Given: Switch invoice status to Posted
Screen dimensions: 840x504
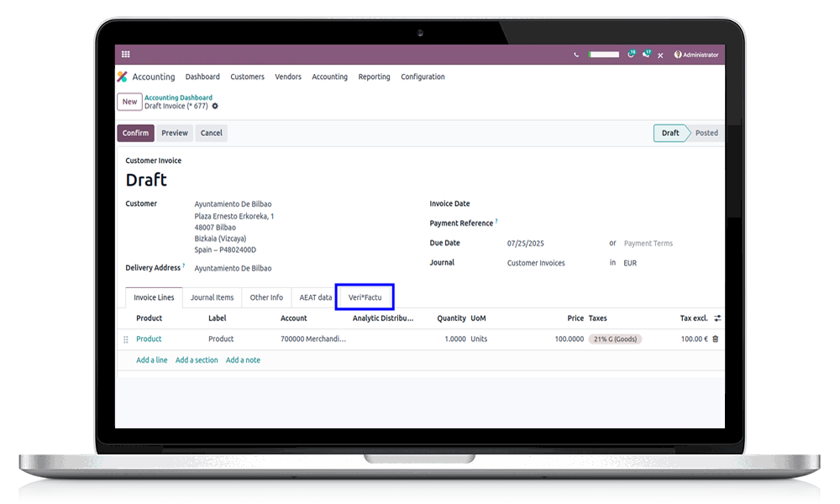Looking at the screenshot, I should [x=706, y=133].
